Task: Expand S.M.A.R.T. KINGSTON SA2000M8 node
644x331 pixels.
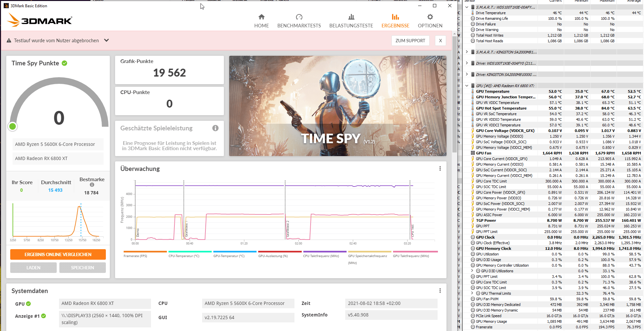Action: pos(467,52)
